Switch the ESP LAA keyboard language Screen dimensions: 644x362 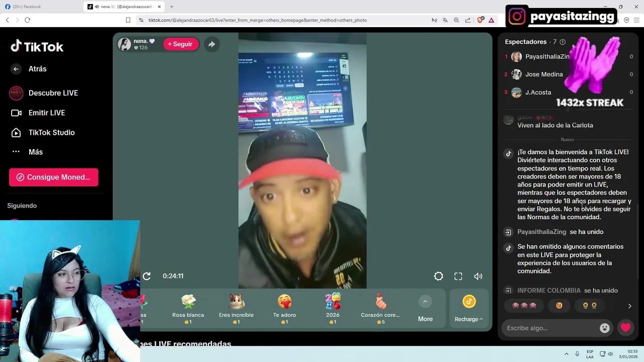[590, 354]
